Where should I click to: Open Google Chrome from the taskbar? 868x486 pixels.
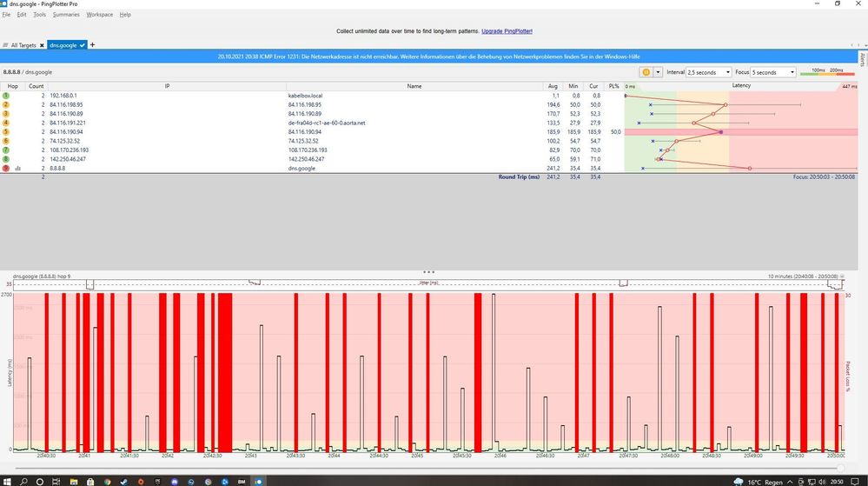[107, 482]
